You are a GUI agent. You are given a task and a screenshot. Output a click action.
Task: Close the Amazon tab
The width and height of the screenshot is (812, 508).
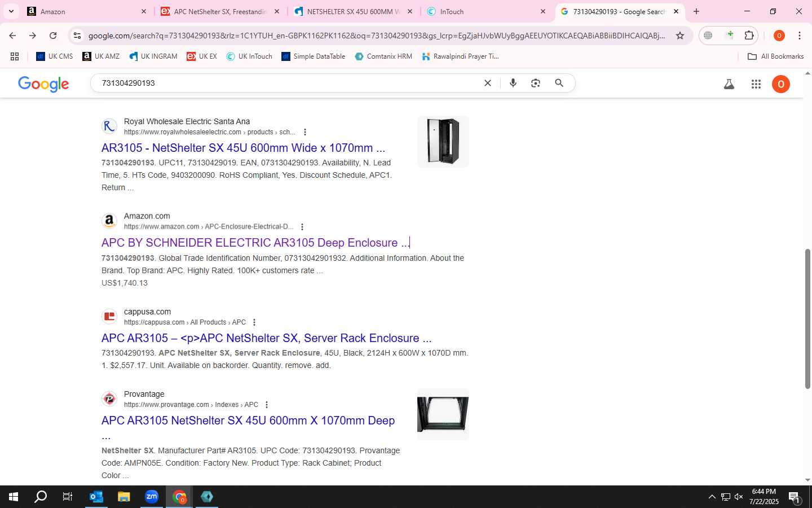tap(143, 11)
